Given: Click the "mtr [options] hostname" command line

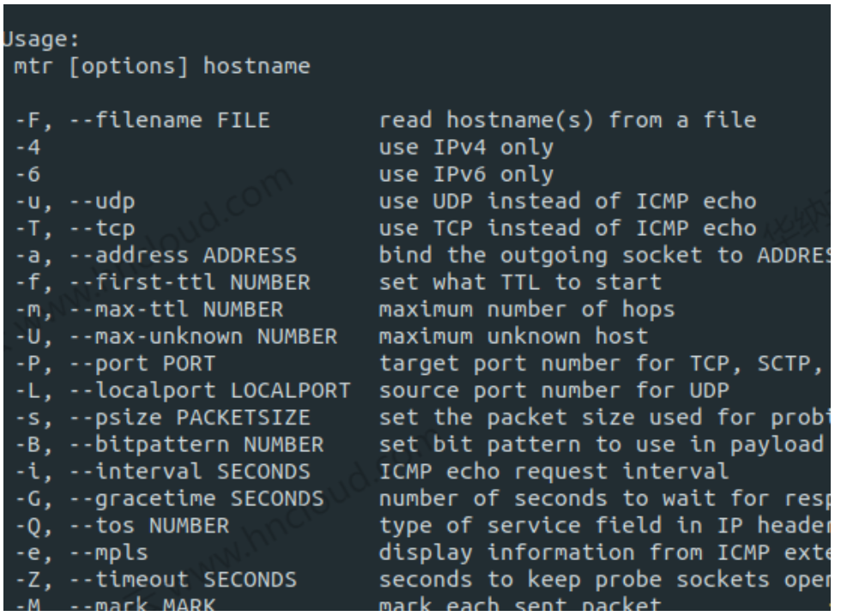Looking at the screenshot, I should click(x=162, y=66).
